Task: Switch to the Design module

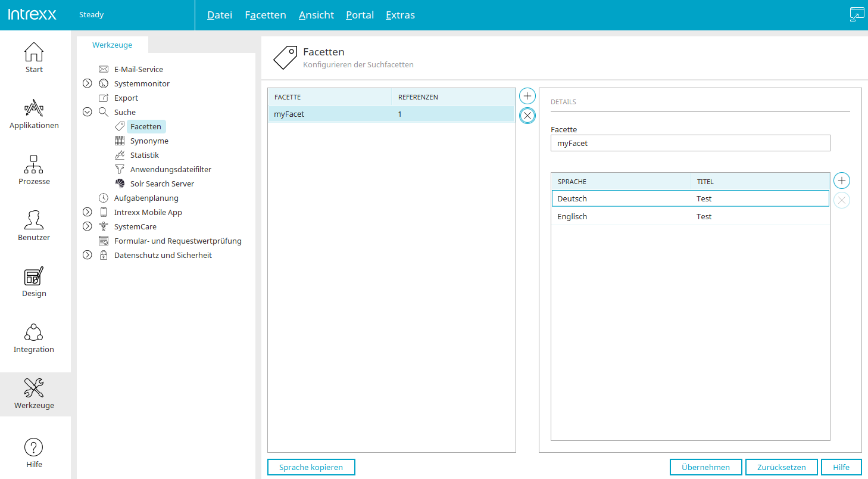Action: click(34, 282)
